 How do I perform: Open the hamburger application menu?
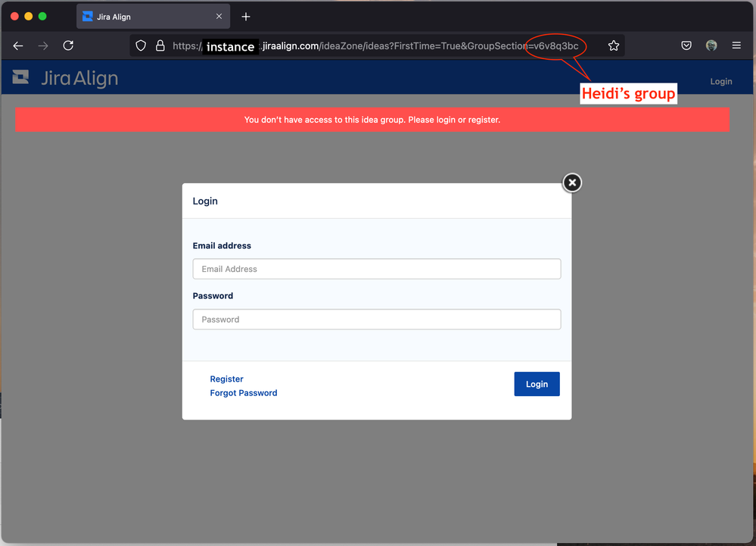point(736,45)
